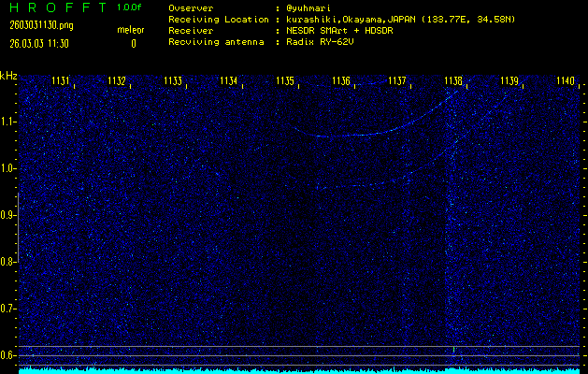Select the 1.00f version label

click(131, 8)
